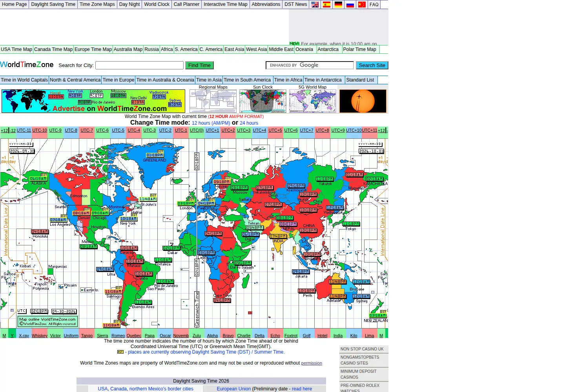Open the European Union DST link
This screenshot has width=565, height=392.
tap(234, 389)
